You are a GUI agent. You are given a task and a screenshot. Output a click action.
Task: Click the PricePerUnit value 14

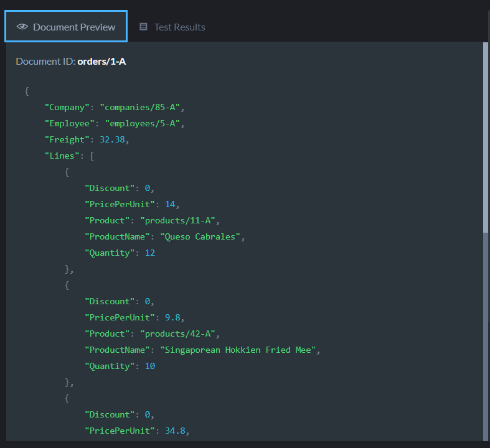tap(170, 204)
